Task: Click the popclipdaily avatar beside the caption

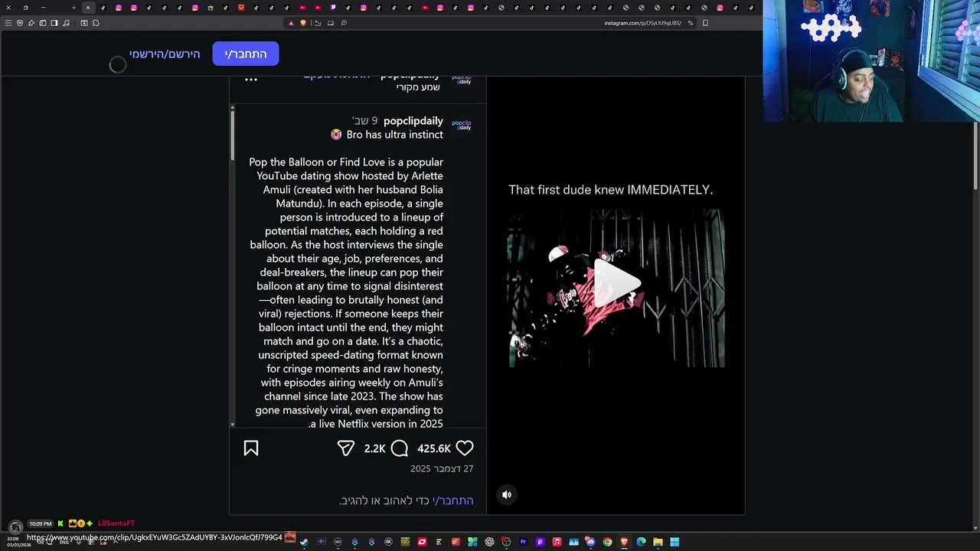Action: [462, 125]
